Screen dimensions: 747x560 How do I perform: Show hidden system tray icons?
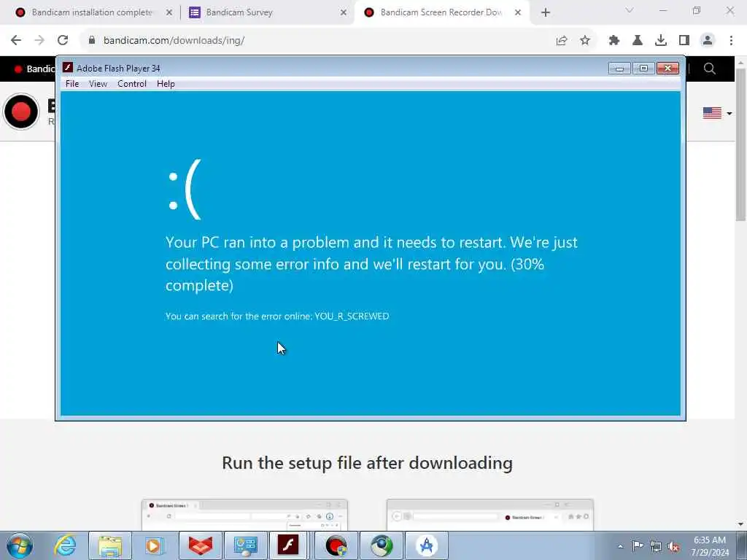coord(620,546)
